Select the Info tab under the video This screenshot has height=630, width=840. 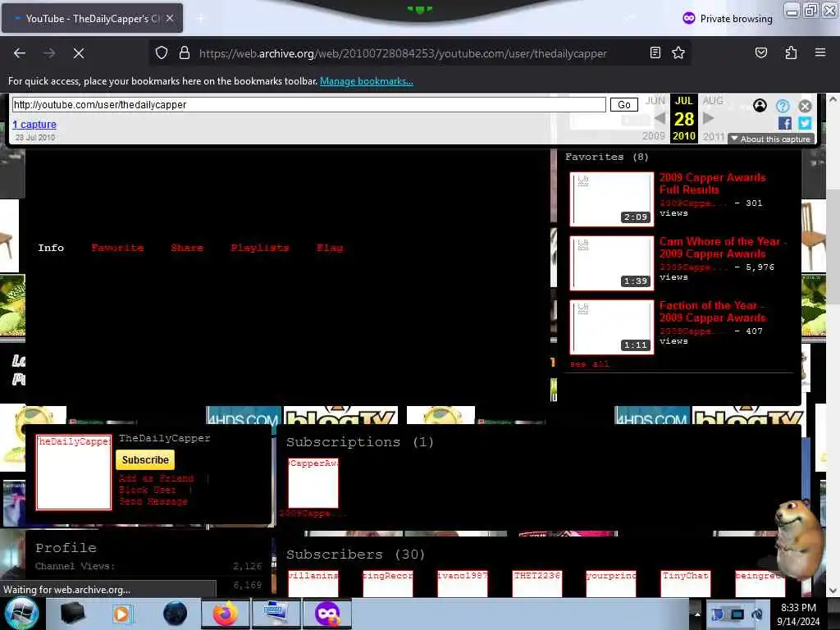tap(51, 248)
